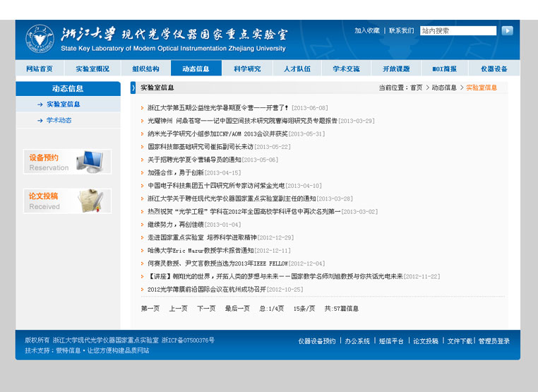538x392 pixels.
Task: Open the 继续努力，再创佳绩 news article
Action: [x=175, y=225]
